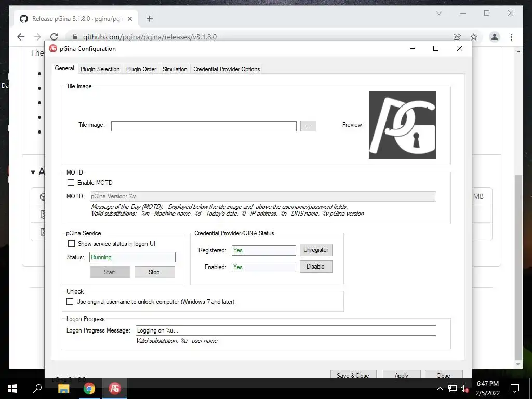Click the greyed-out Start service button
The image size is (532, 399).
[110, 272]
